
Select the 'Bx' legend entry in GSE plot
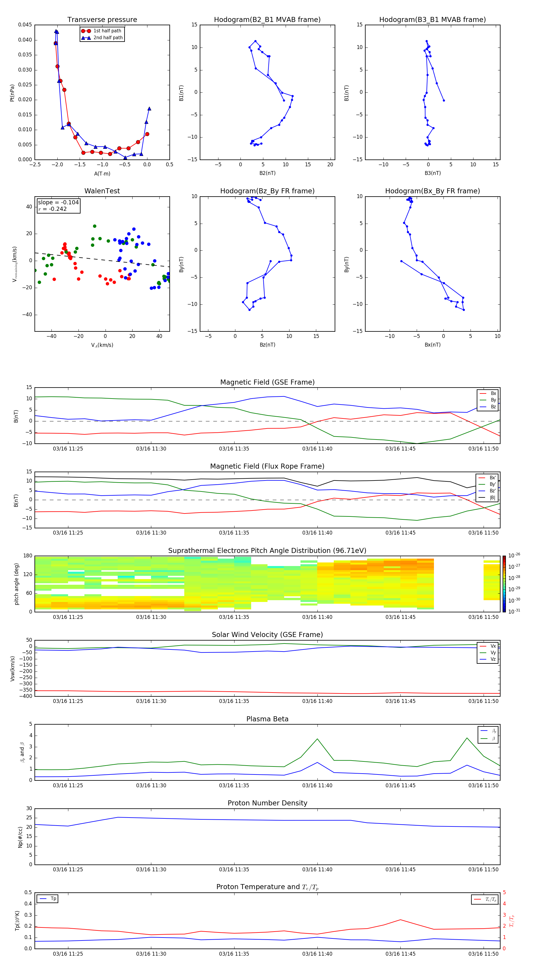click(488, 393)
